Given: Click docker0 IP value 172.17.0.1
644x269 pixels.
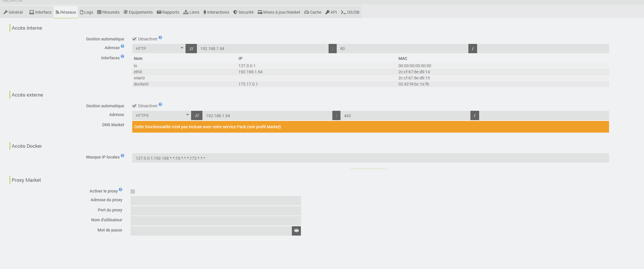Looking at the screenshot, I should [x=248, y=84].
